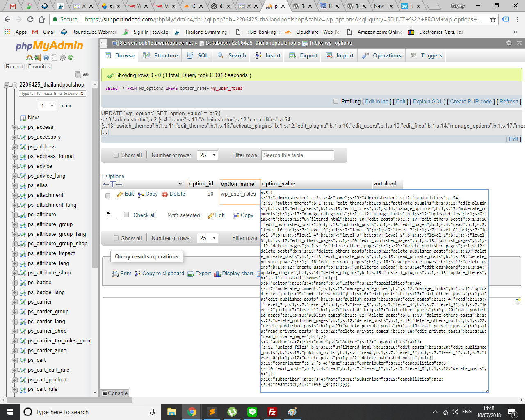
Task: Open phpMyAdmin documentation question-mark icon
Action: (46, 58)
